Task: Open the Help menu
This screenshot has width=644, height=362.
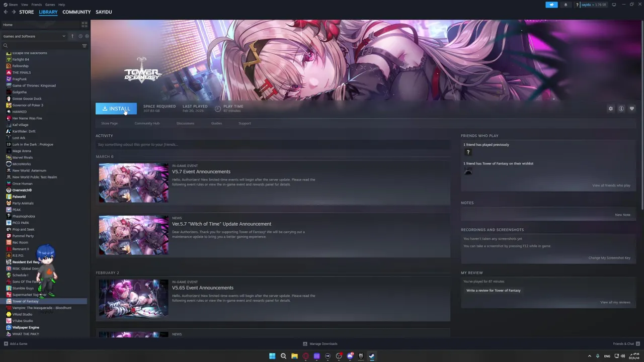Action: (x=61, y=5)
